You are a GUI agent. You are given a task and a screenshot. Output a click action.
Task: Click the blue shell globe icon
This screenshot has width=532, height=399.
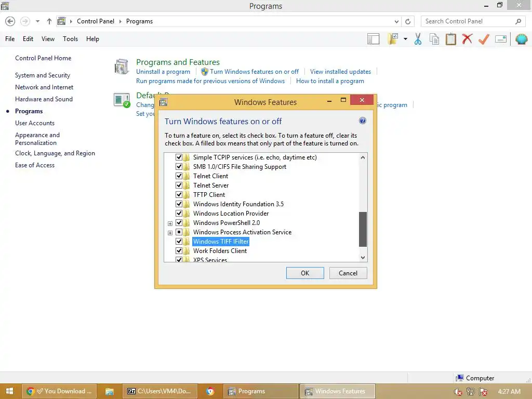point(521,39)
